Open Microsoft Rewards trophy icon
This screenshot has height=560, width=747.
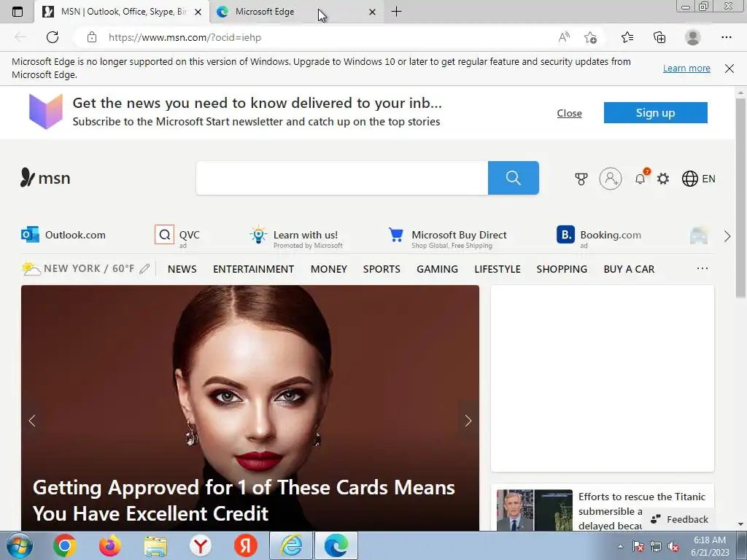tap(581, 179)
